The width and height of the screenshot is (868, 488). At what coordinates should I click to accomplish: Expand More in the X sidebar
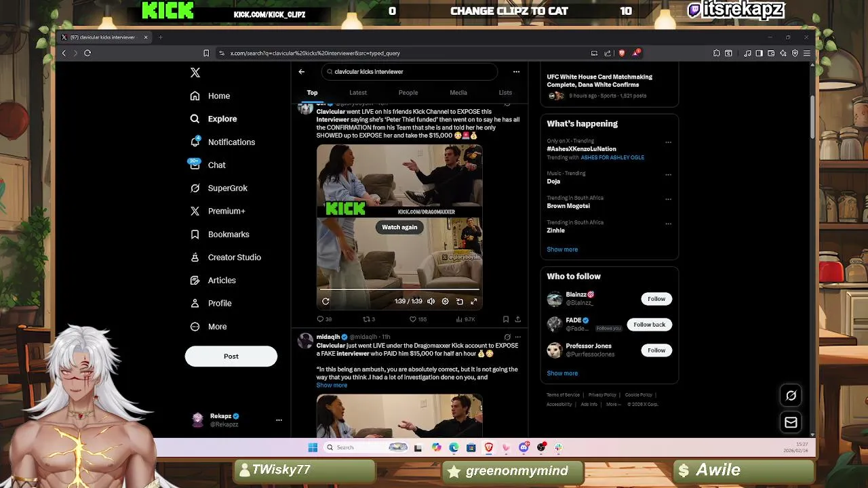click(209, 326)
